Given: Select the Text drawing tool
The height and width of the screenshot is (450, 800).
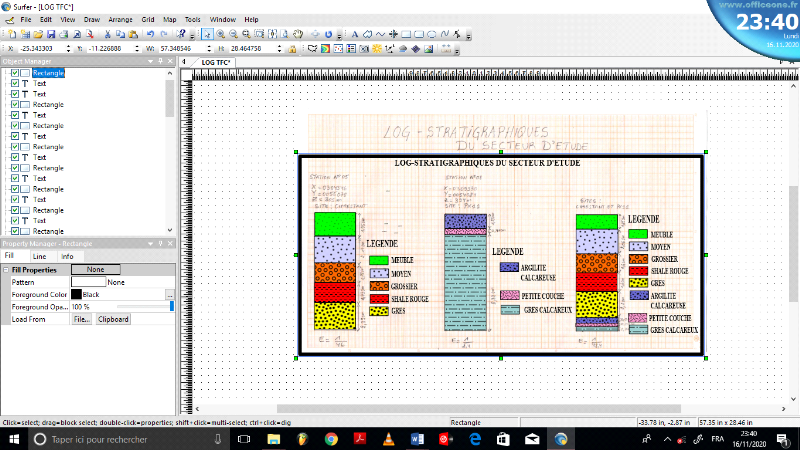Looking at the screenshot, I should coord(355,34).
